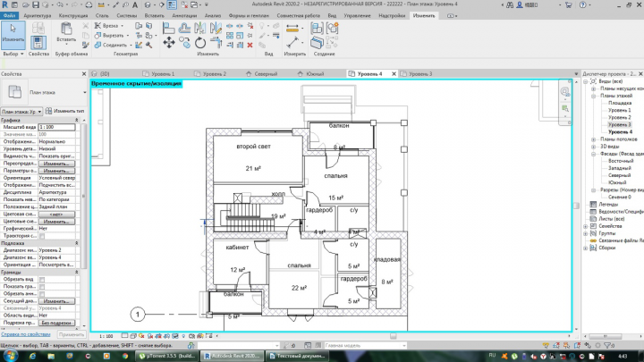The image size is (644, 362).
Task: Pick the Copy tool in Modify panel
Action: tap(184, 43)
